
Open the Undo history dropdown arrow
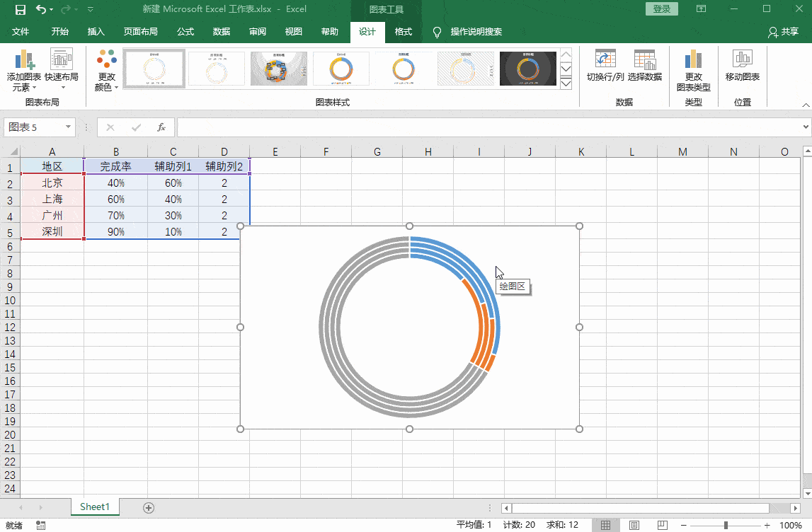point(51,9)
